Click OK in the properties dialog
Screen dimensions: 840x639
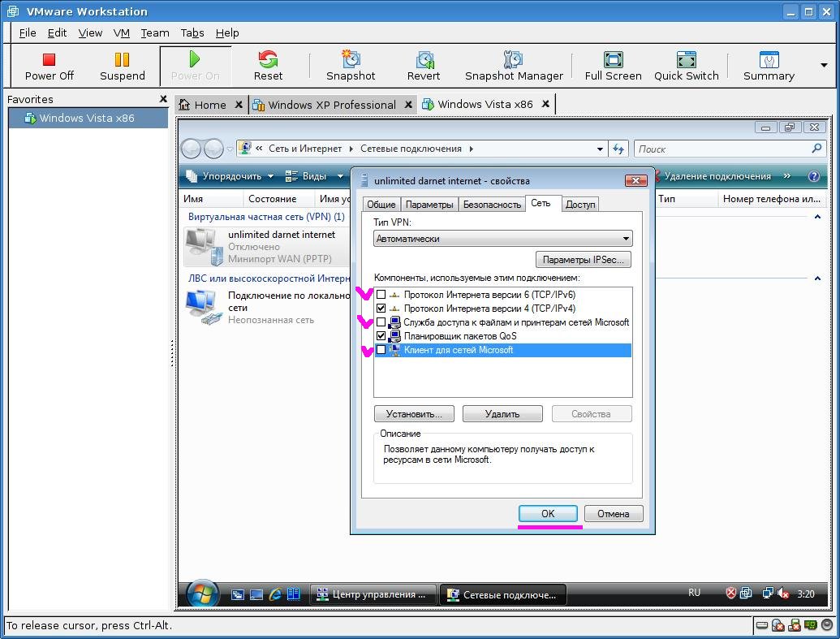point(548,514)
